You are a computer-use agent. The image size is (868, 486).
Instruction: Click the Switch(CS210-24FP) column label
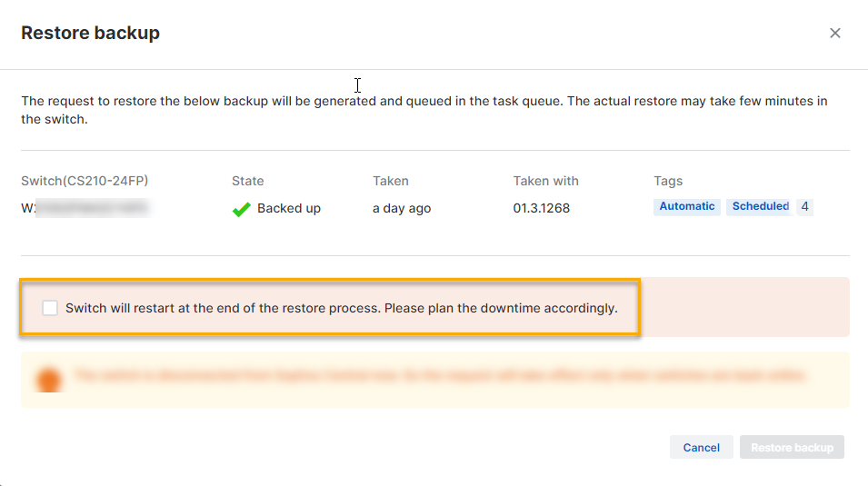(85, 181)
